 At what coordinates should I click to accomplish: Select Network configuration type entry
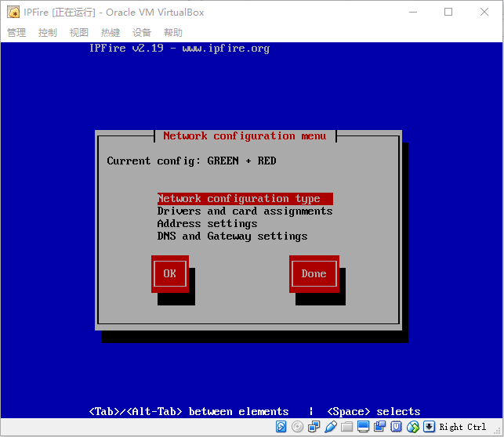tap(245, 199)
